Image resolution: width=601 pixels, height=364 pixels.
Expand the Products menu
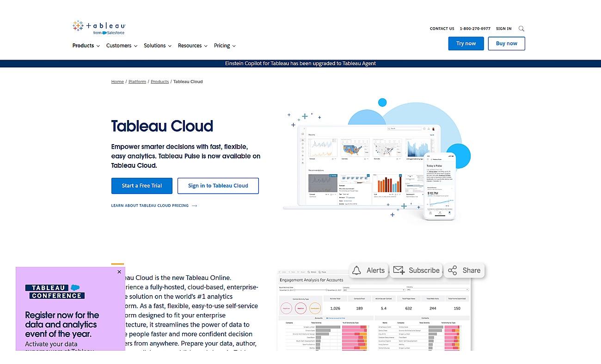pos(86,46)
